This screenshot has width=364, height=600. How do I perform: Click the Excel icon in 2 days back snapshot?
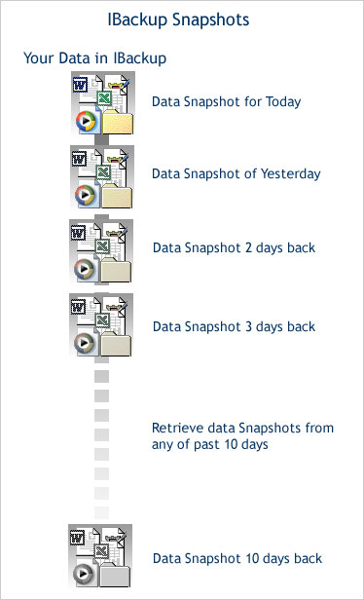[102, 246]
